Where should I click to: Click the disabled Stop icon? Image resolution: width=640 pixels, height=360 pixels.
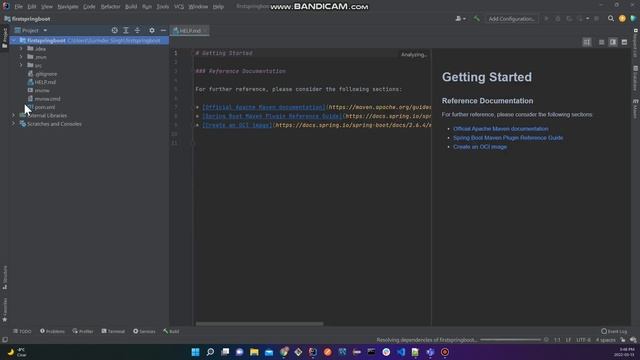point(596,19)
